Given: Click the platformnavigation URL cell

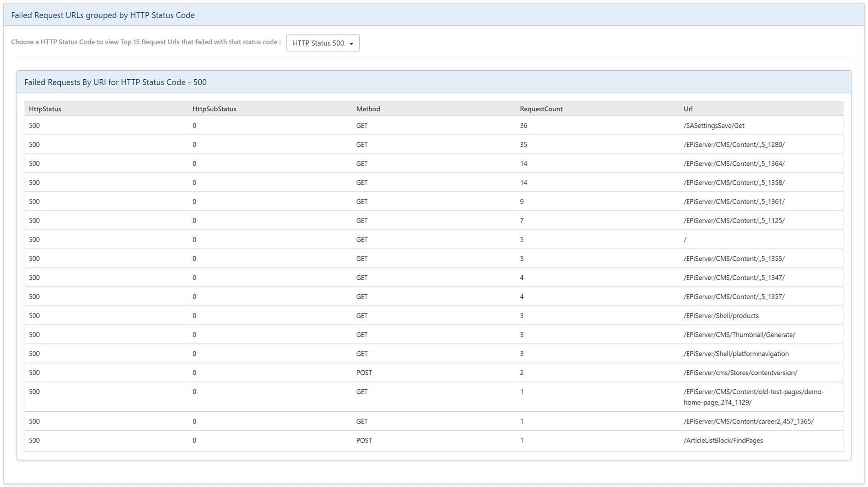Looking at the screenshot, I should point(736,354).
